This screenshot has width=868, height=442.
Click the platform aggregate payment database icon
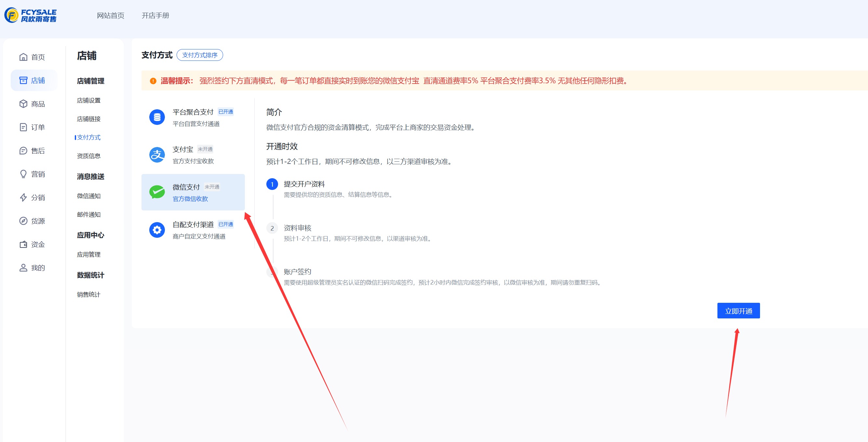click(157, 117)
